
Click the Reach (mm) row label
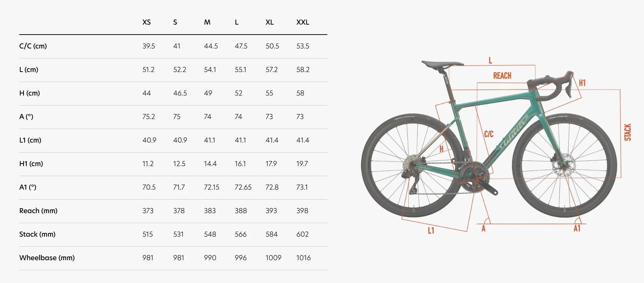tap(38, 211)
